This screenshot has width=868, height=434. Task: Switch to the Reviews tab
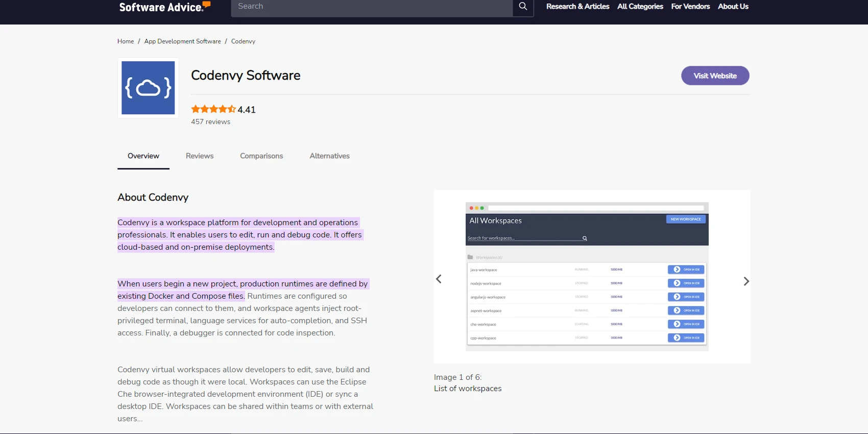[200, 156]
